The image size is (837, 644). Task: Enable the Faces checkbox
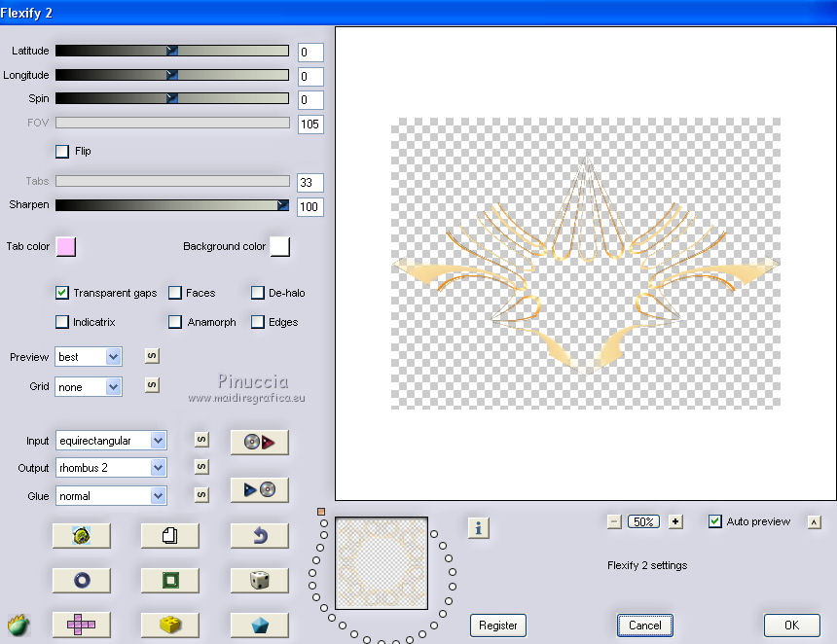pos(175,293)
